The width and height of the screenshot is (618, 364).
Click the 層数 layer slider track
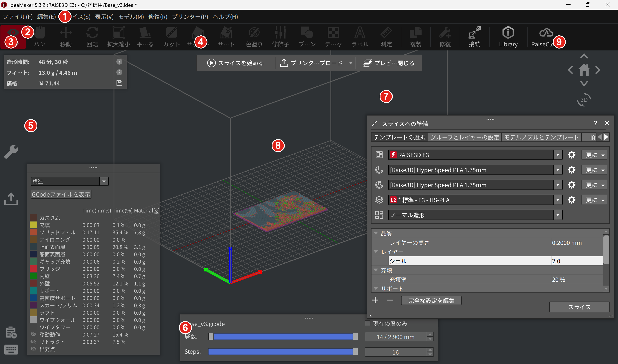pos(283,337)
